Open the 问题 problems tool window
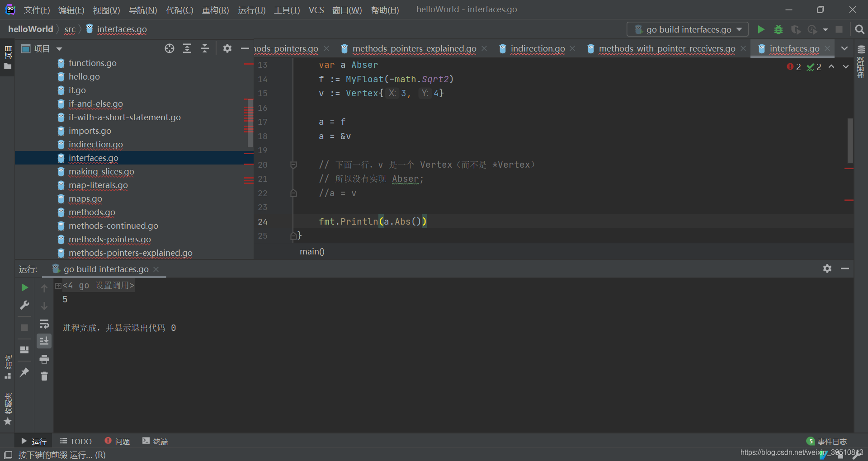Image resolution: width=868 pixels, height=461 pixels. point(118,441)
